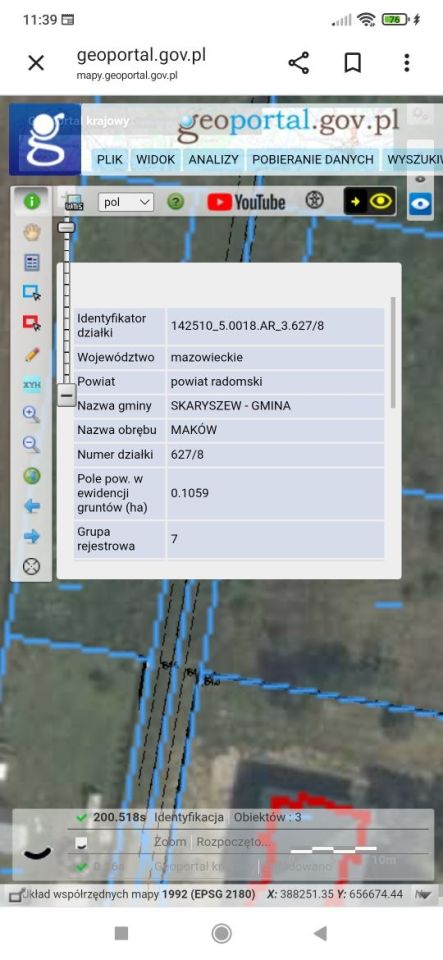Click the star badge icon in toolbar
443x960 pixels.
click(x=315, y=201)
